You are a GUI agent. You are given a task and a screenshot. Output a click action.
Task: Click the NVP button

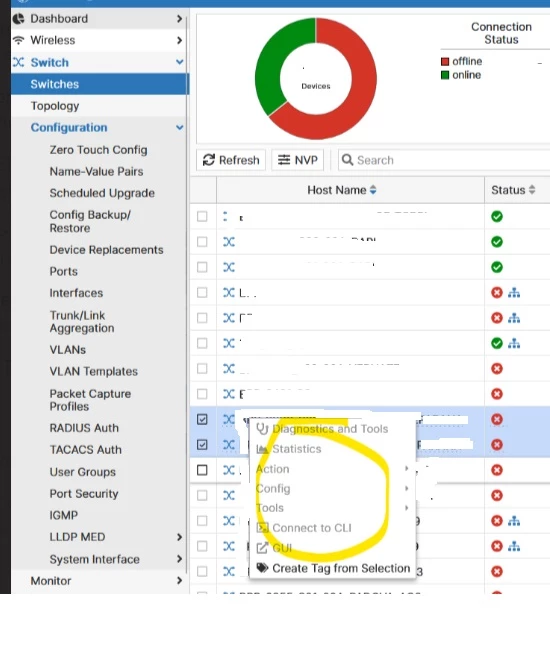click(297, 160)
